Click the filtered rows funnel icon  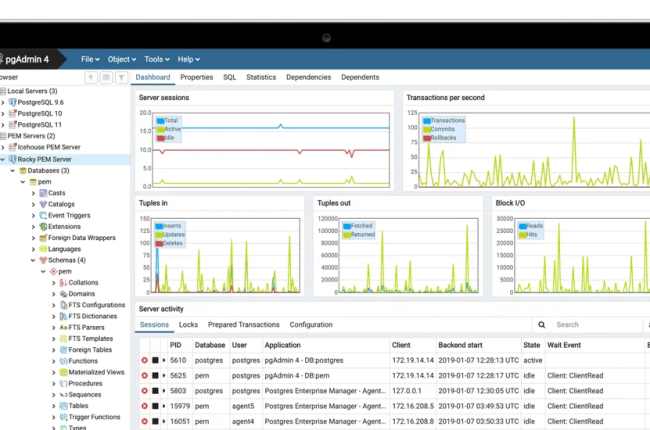(121, 78)
